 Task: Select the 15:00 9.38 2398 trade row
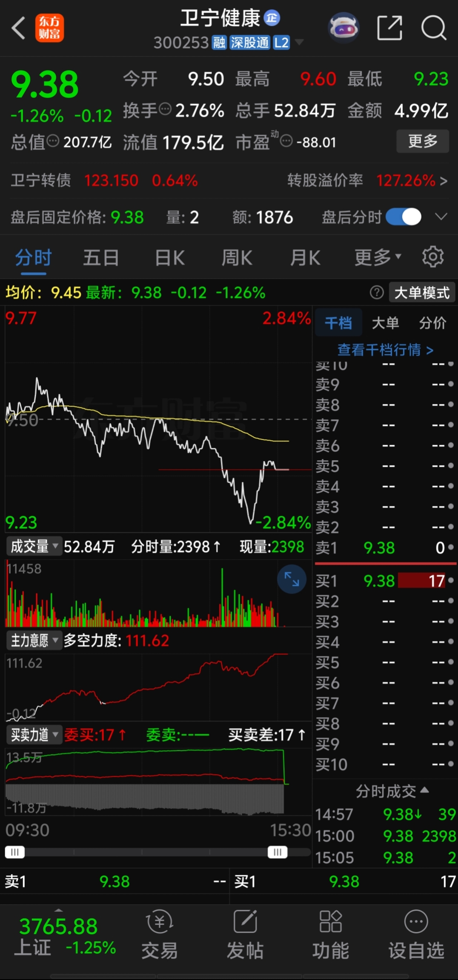click(386, 836)
